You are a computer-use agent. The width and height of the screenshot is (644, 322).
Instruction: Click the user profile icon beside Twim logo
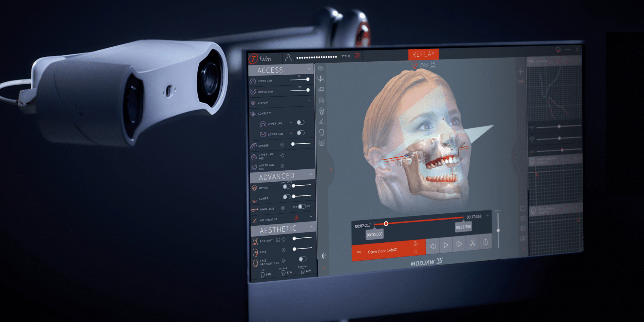[288, 58]
